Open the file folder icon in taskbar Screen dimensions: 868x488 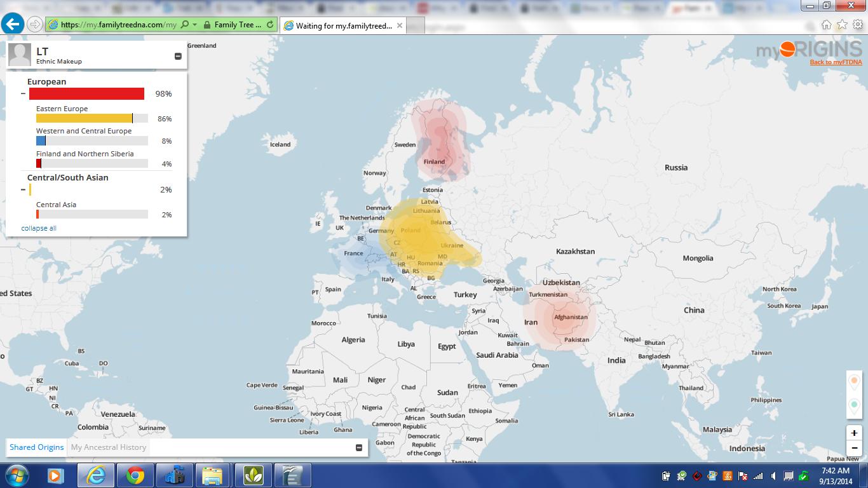click(213, 475)
